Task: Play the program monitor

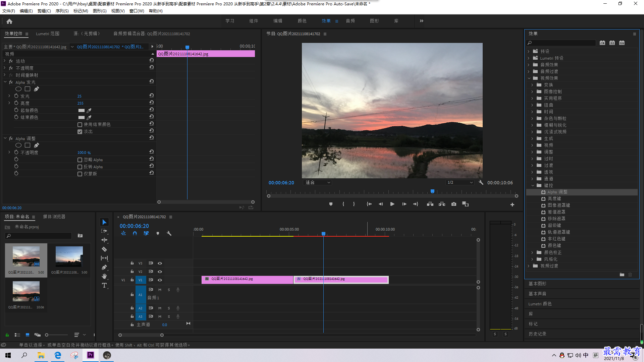Action: coord(392,204)
